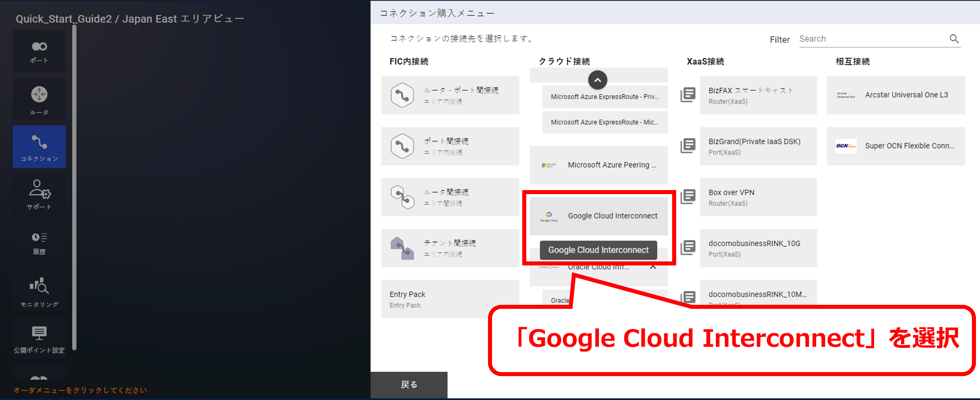Click the search magnifier icon
The height and width of the screenshot is (400, 980).
coord(954,39)
